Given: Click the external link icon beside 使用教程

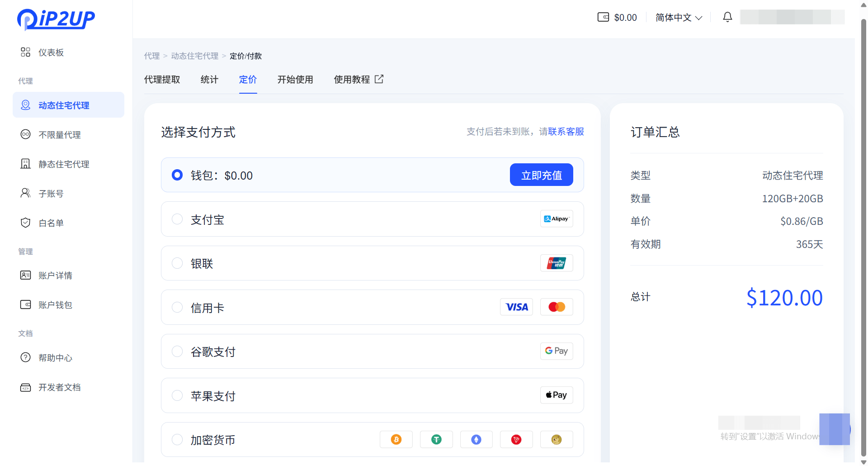Looking at the screenshot, I should pos(379,79).
